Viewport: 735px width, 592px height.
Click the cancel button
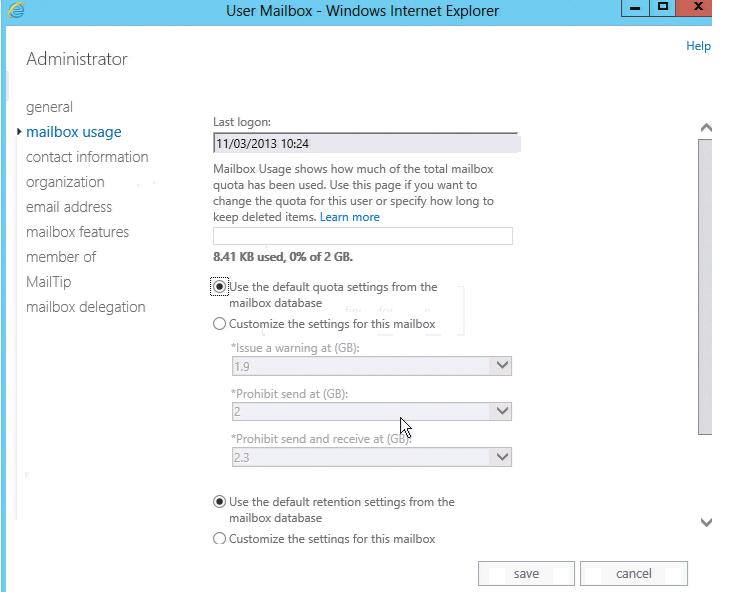[x=634, y=574]
